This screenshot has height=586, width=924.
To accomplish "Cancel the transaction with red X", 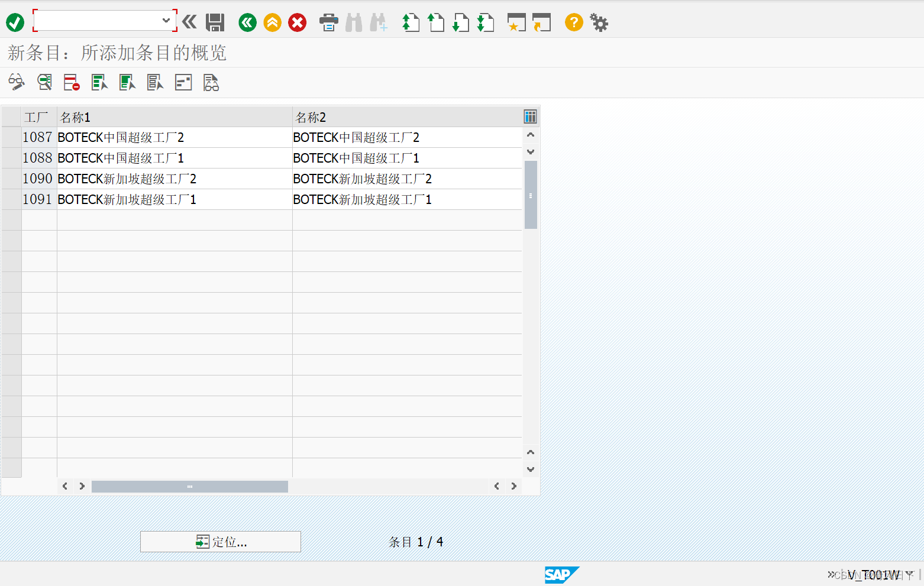I will tap(297, 22).
